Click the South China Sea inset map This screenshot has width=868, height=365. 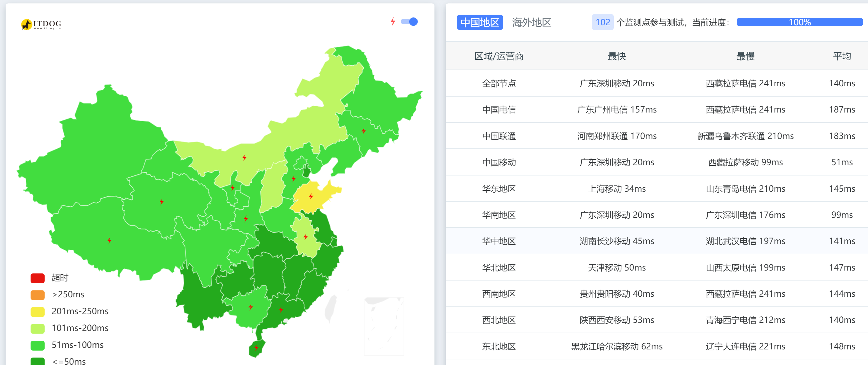coord(384,326)
